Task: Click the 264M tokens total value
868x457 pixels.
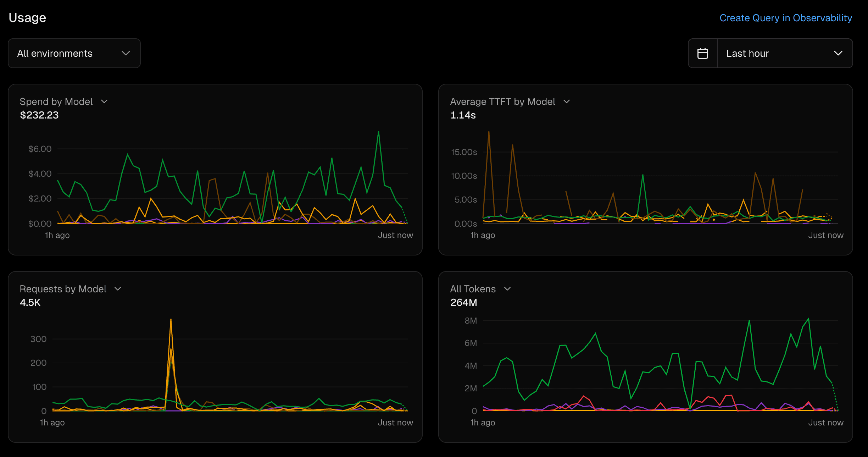Action: 463,303
